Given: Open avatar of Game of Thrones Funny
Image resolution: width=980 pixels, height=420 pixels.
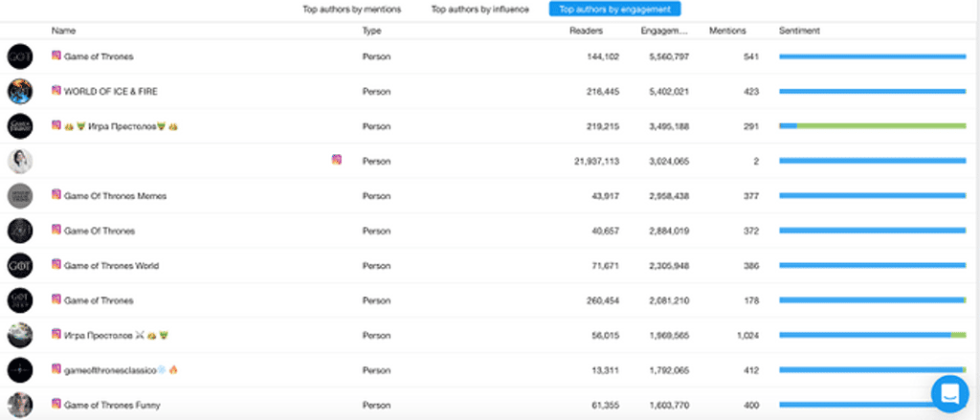Looking at the screenshot, I should click(x=20, y=405).
